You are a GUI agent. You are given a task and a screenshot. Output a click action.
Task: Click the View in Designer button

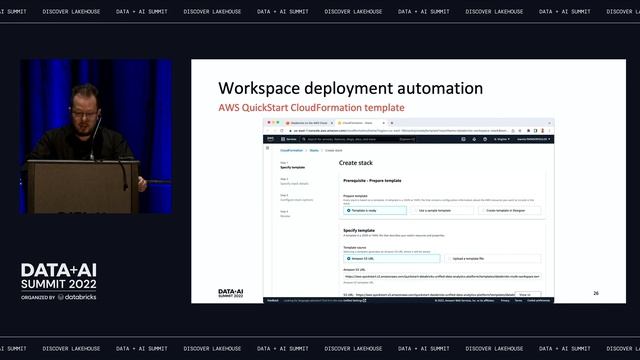coord(528,294)
